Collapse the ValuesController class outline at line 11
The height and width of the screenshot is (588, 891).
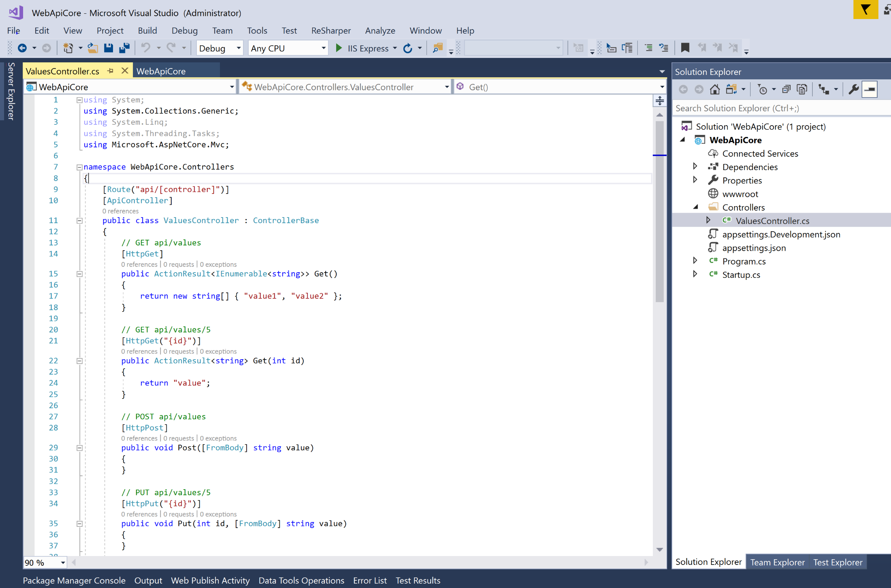point(79,221)
